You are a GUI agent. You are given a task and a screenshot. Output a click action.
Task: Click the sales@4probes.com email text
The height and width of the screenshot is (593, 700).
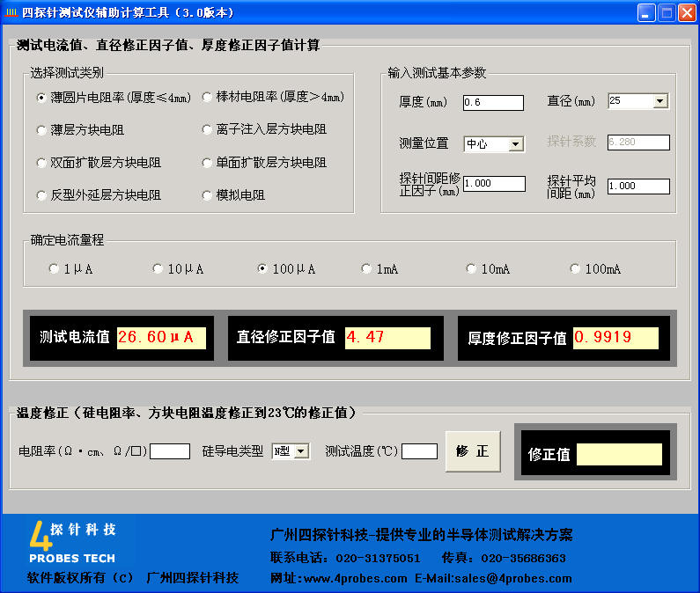coord(513,579)
